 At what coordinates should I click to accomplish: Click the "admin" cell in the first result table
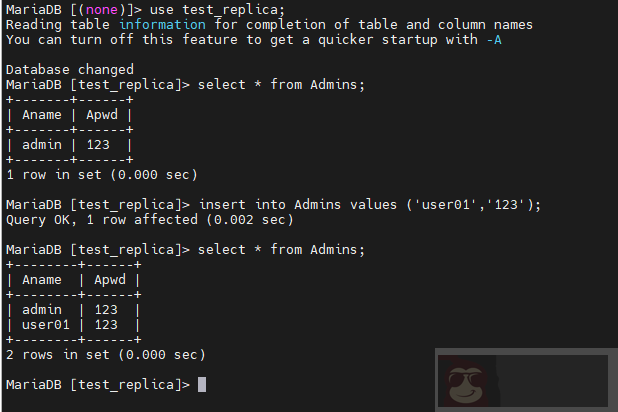42,145
